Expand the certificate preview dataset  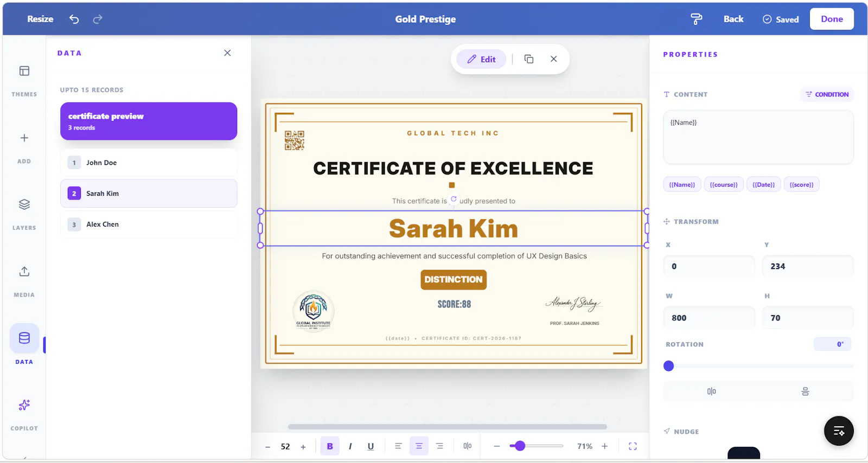coord(149,121)
